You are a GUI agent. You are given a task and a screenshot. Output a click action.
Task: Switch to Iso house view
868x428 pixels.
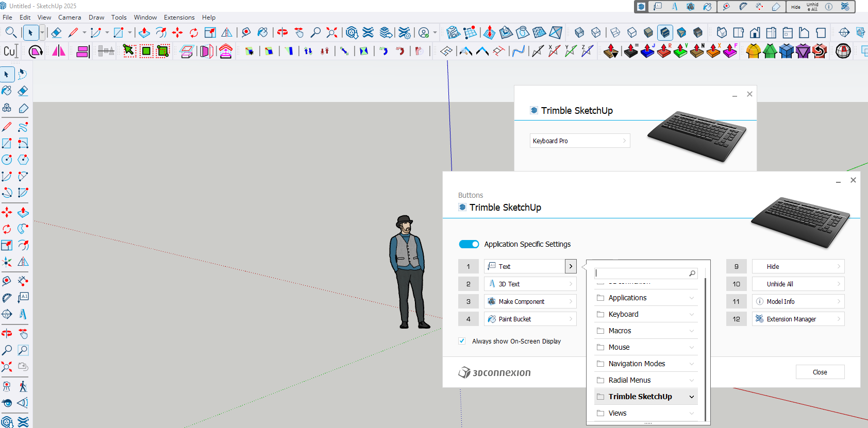pyautogui.click(x=722, y=32)
